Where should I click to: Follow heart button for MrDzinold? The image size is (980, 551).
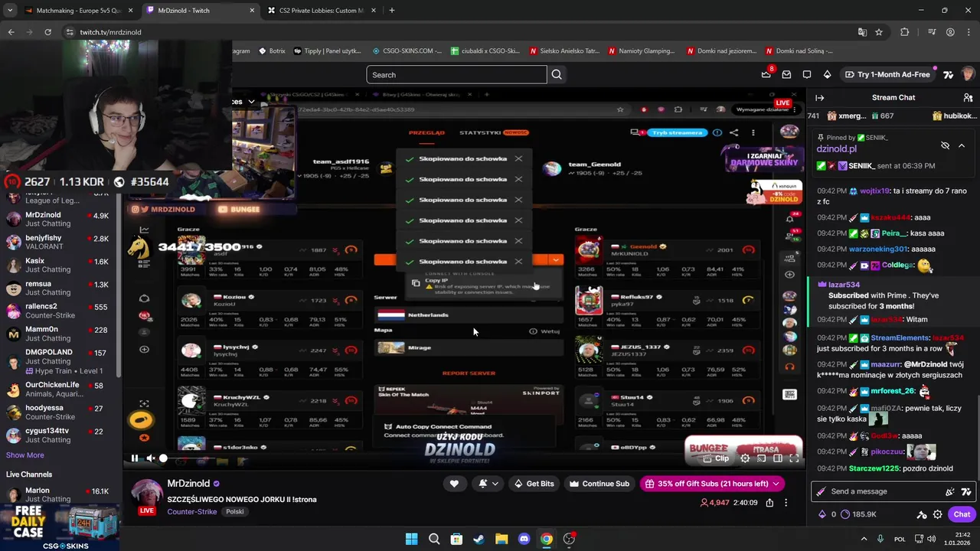click(x=454, y=484)
